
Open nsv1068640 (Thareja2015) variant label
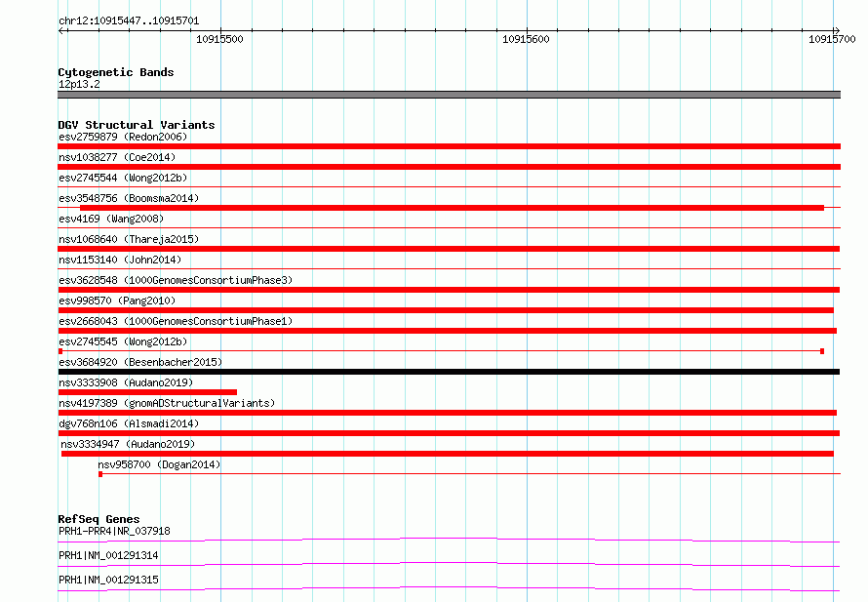click(129, 239)
